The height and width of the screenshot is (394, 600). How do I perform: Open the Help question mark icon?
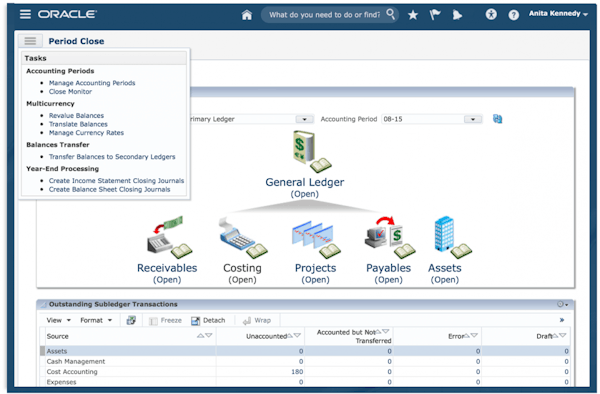click(514, 15)
